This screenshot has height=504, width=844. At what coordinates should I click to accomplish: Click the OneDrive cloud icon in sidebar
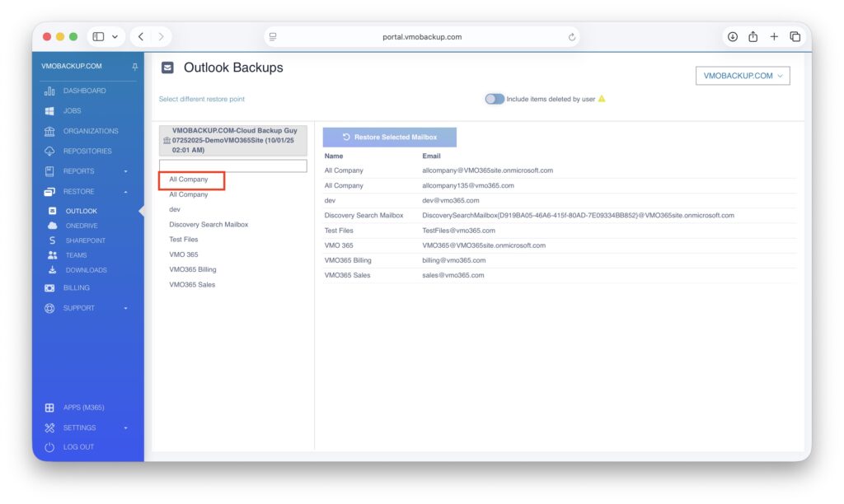53,226
